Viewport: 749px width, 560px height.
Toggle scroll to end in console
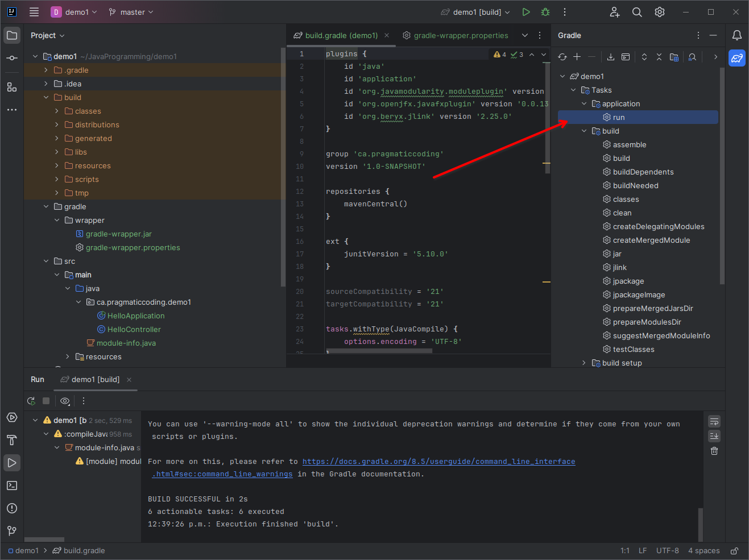(x=714, y=436)
